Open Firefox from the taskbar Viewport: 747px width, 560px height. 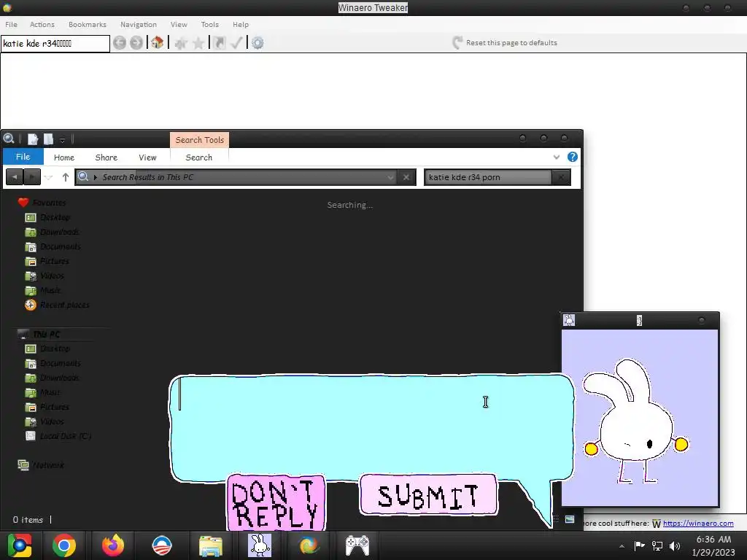113,545
